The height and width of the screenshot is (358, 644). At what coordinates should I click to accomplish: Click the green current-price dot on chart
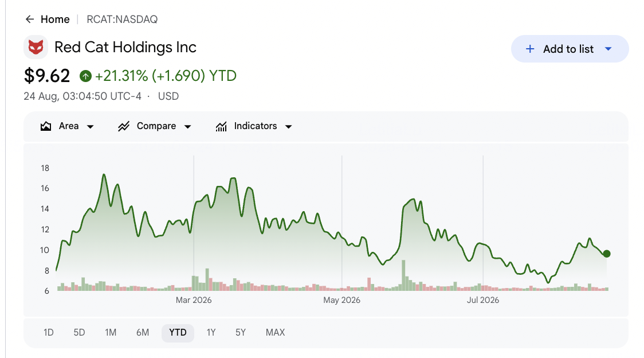pos(607,254)
